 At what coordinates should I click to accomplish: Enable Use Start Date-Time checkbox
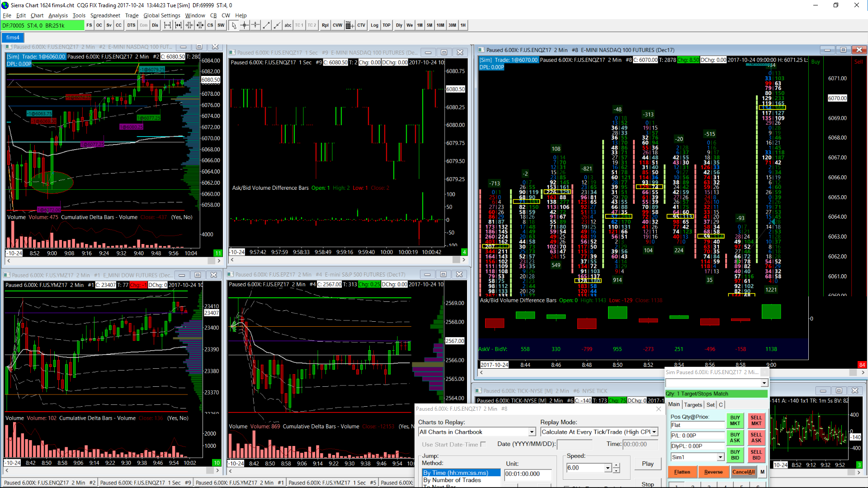(483, 444)
